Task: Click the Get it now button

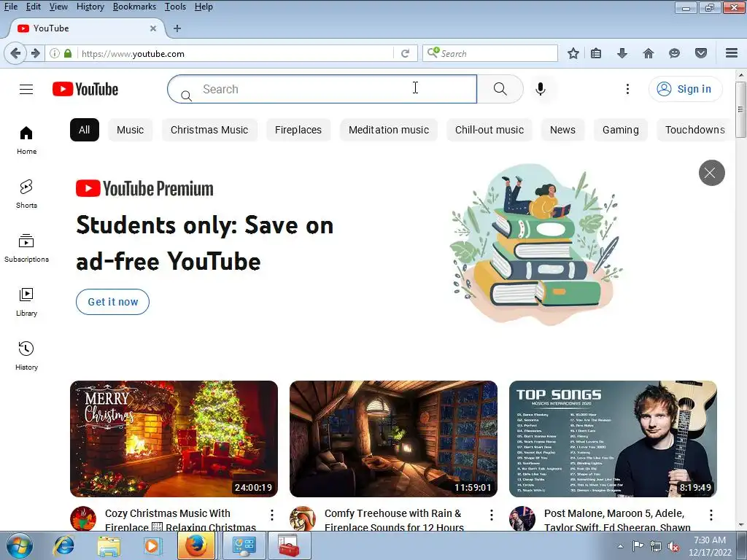Action: (x=112, y=302)
